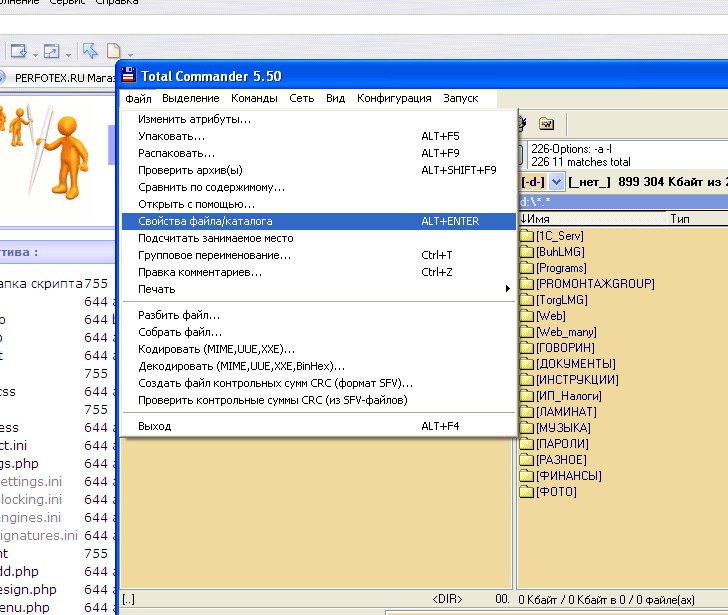Select Разбить файл… menu entry
This screenshot has height=615, width=728.
click(x=319, y=315)
